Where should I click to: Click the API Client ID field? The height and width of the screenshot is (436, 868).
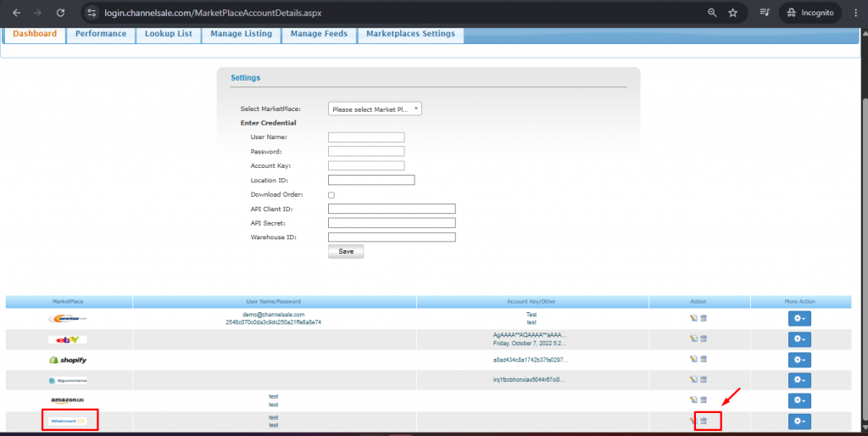click(392, 209)
